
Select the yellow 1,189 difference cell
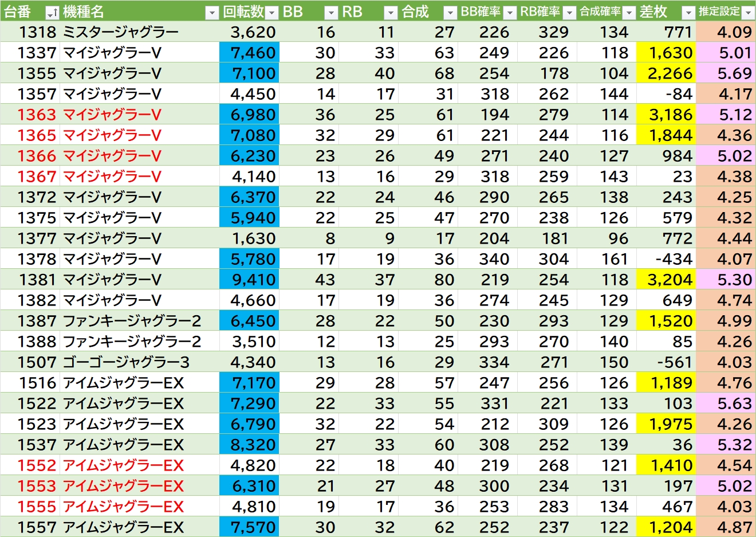click(667, 383)
